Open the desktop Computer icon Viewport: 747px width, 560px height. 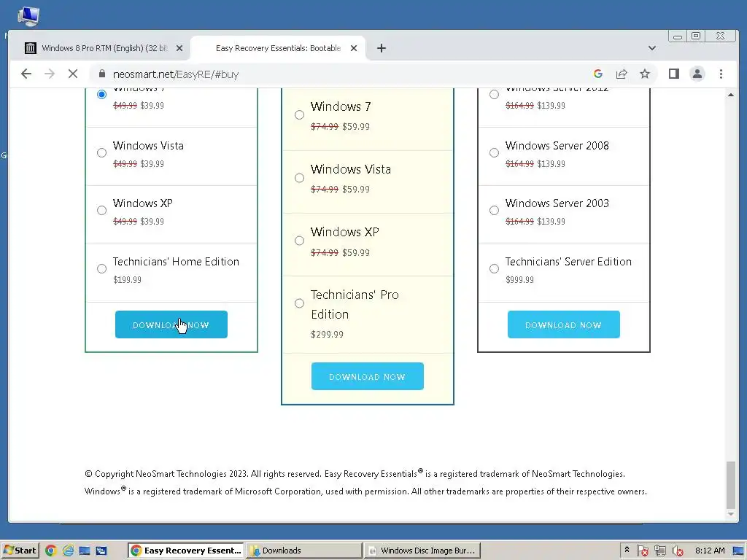click(28, 16)
